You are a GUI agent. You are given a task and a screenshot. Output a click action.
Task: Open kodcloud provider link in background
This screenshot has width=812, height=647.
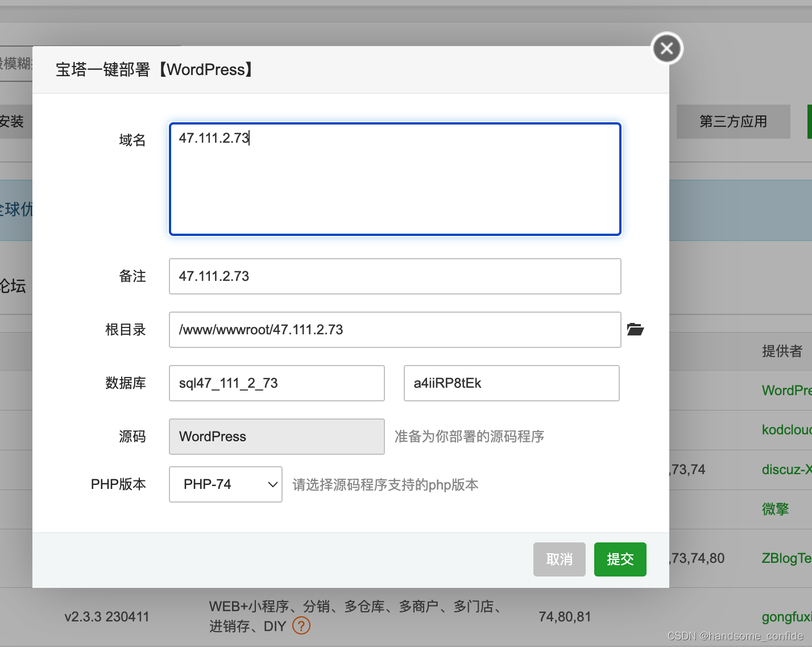(x=786, y=430)
